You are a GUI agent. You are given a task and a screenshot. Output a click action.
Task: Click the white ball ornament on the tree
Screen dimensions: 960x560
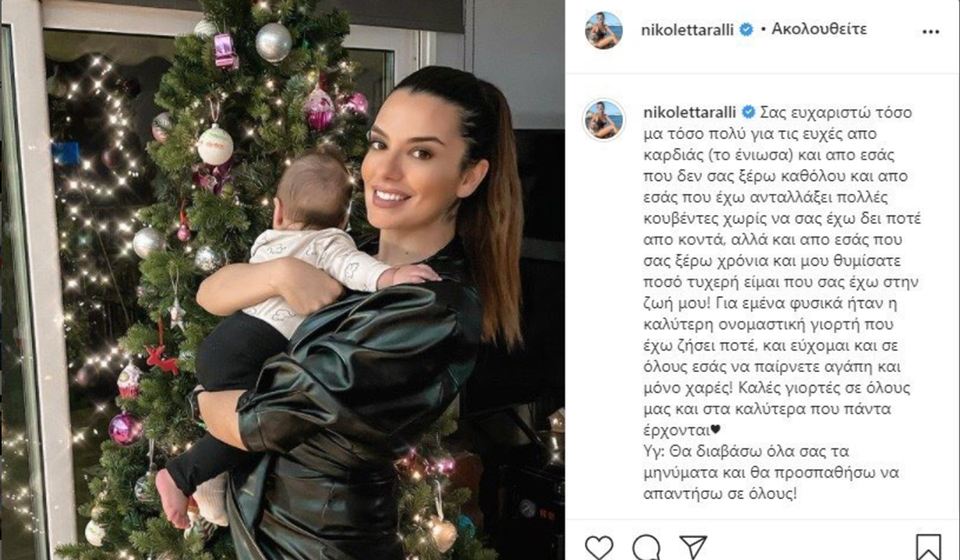pyautogui.click(x=215, y=146)
